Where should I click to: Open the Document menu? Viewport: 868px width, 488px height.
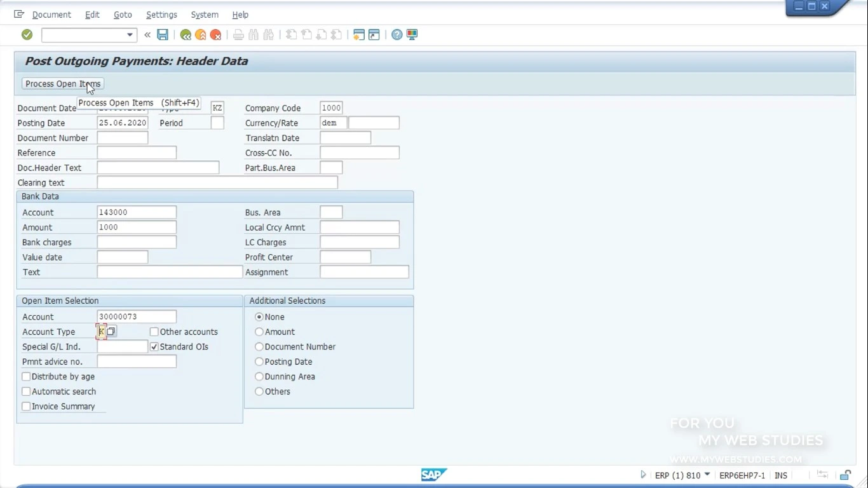51,15
